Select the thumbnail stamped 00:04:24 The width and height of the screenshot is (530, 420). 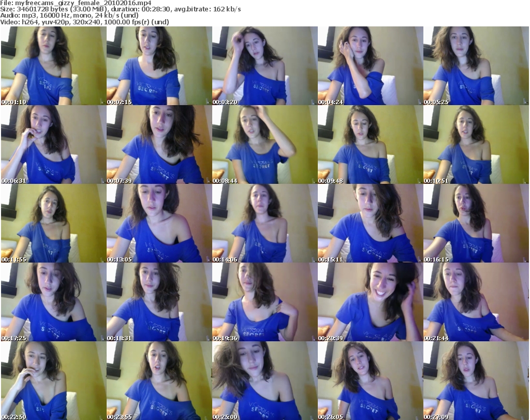point(371,66)
